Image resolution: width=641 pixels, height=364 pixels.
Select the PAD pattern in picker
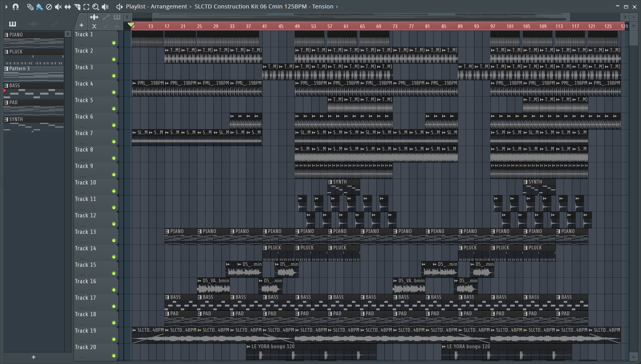tap(34, 107)
